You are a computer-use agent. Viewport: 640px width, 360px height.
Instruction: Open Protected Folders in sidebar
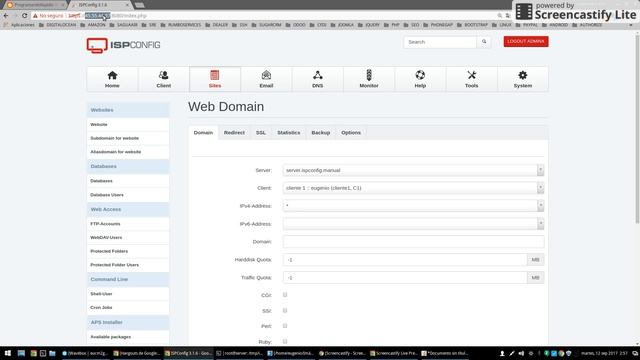[x=128, y=251]
